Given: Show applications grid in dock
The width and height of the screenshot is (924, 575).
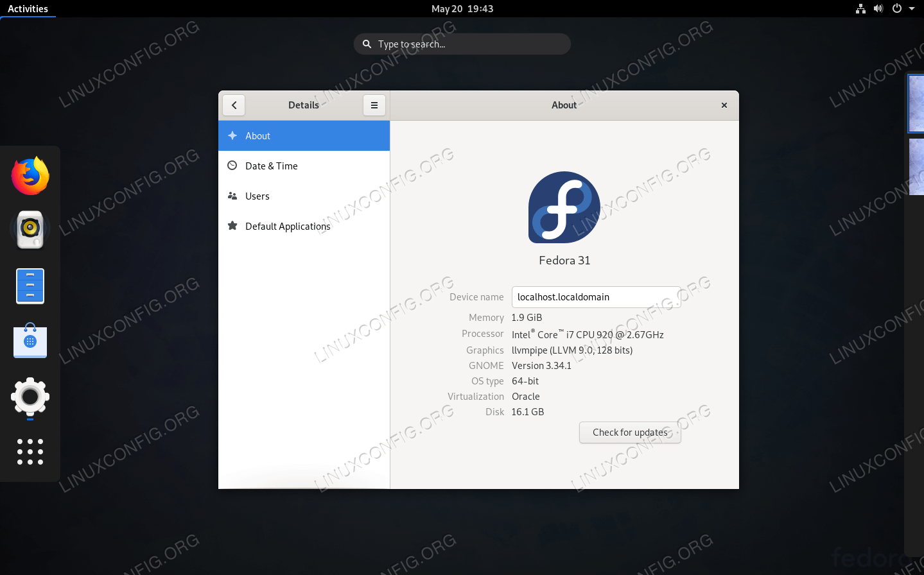Looking at the screenshot, I should 30,452.
